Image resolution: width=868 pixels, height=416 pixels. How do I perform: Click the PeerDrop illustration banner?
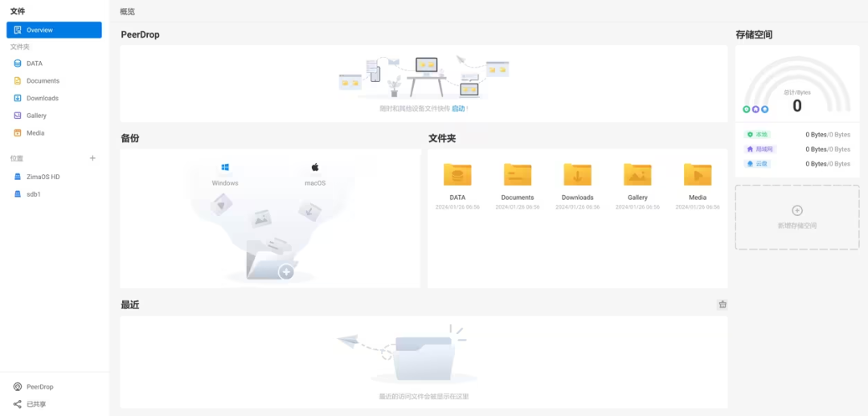pos(424,78)
